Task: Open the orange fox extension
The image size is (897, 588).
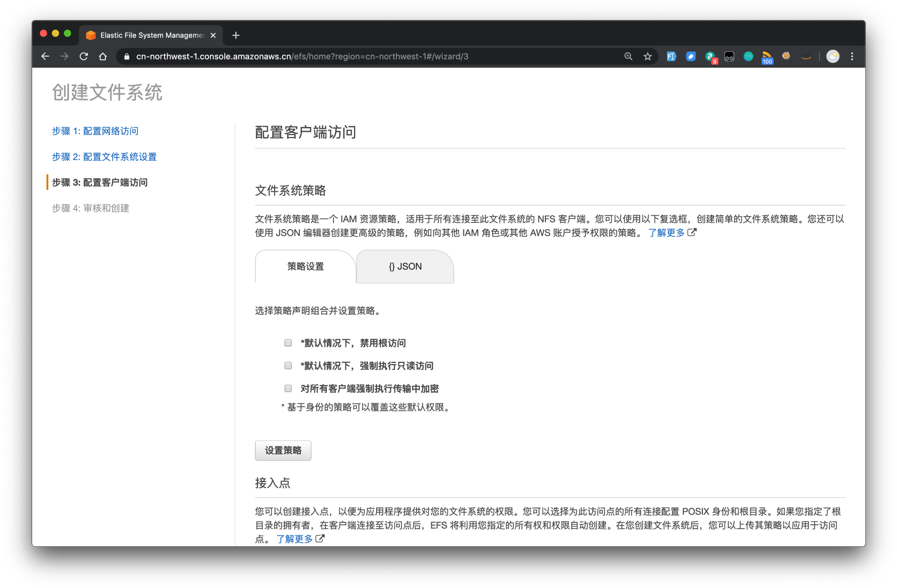Action: tap(786, 56)
